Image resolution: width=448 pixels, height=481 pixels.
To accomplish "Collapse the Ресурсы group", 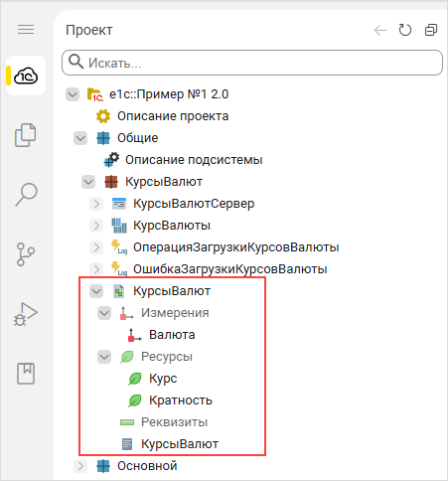I will click(104, 357).
